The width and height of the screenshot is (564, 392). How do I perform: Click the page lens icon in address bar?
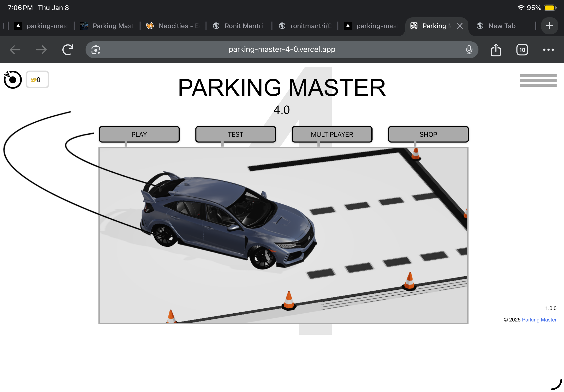[x=96, y=50]
